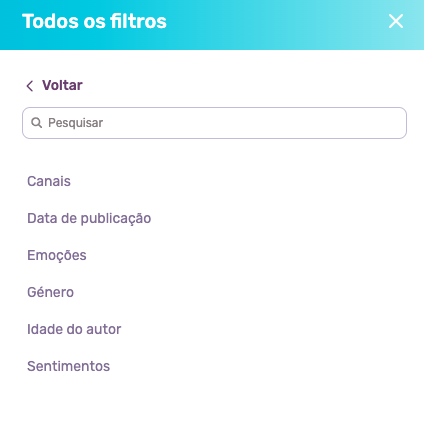
Task: Expand publication date filter options
Action: pyautogui.click(x=89, y=219)
